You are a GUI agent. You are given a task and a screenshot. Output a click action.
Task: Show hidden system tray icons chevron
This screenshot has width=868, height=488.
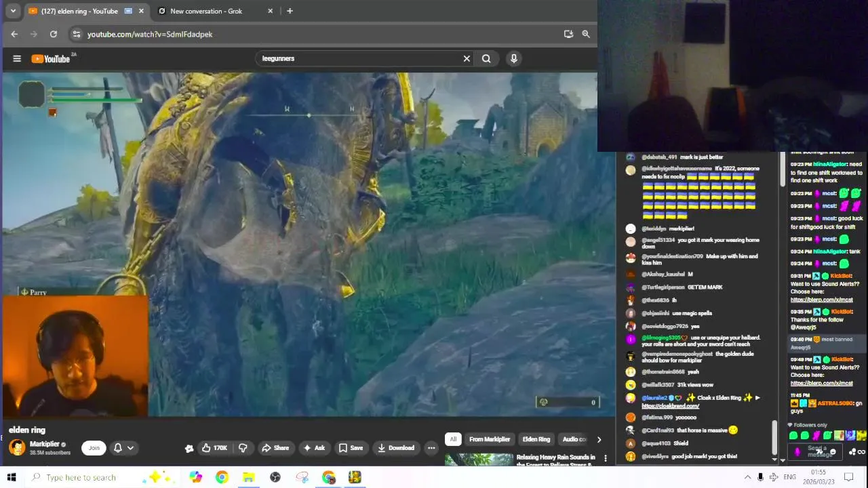point(747,477)
